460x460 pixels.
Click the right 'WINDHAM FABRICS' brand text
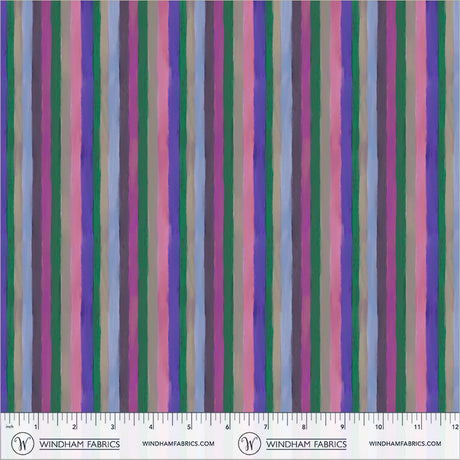click(x=306, y=444)
